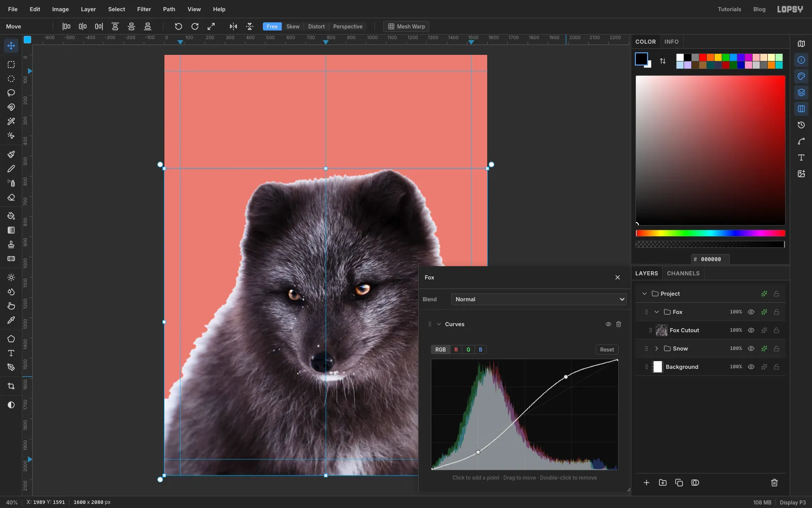Delete the Curves adjustment
The width and height of the screenshot is (812, 508).
point(619,324)
